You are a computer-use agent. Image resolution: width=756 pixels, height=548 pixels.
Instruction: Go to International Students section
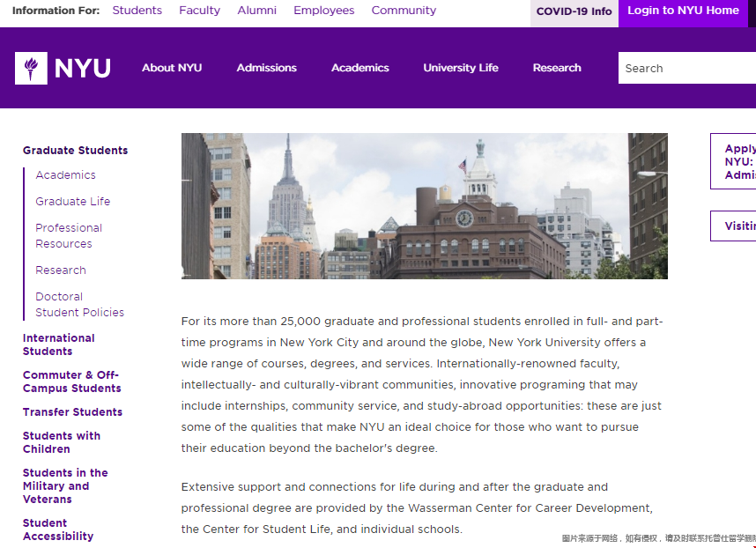[x=58, y=344]
